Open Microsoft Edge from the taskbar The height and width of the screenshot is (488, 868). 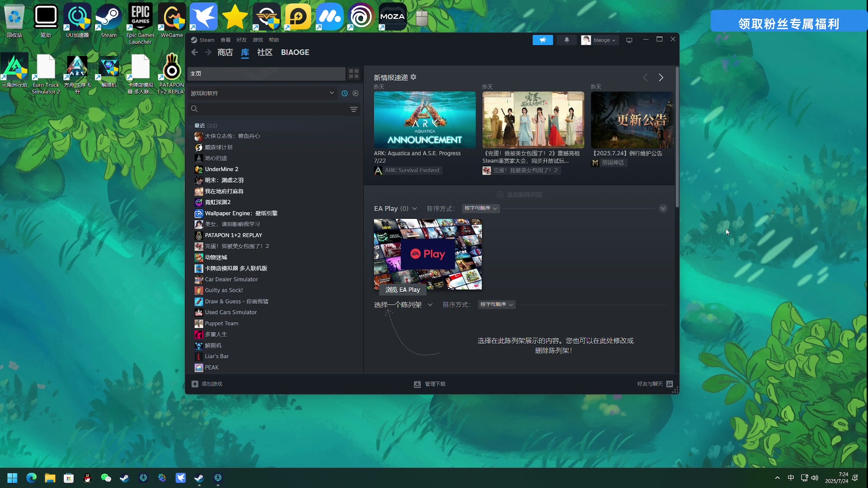pos(31,478)
